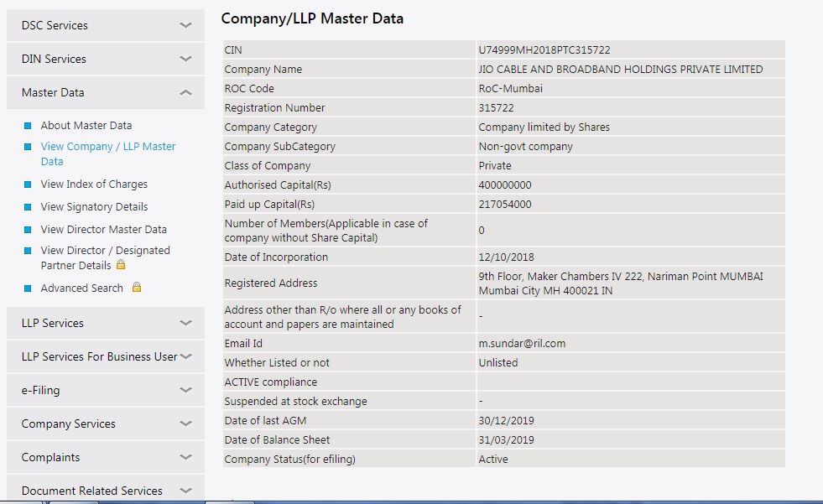Viewport: 823px width, 504px height.
Task: Click Date of last AGM value 30/12/2019
Action: (x=506, y=421)
